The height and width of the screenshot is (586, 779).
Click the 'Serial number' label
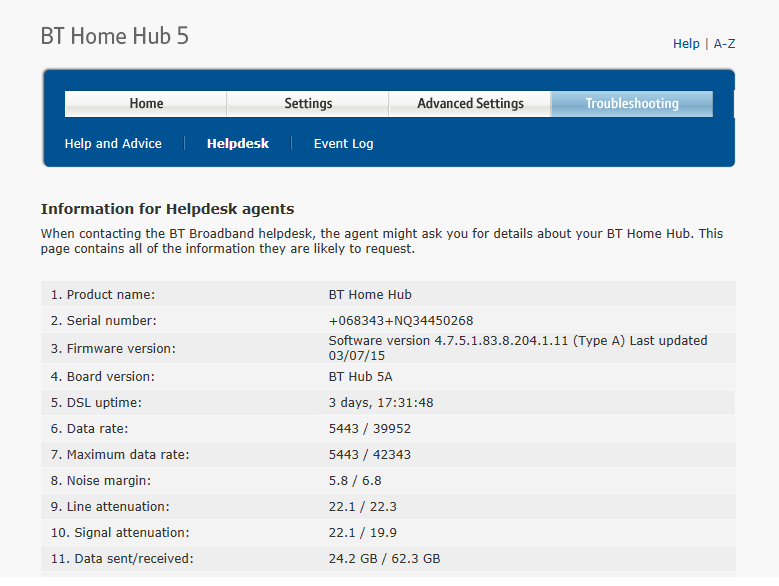click(x=103, y=321)
